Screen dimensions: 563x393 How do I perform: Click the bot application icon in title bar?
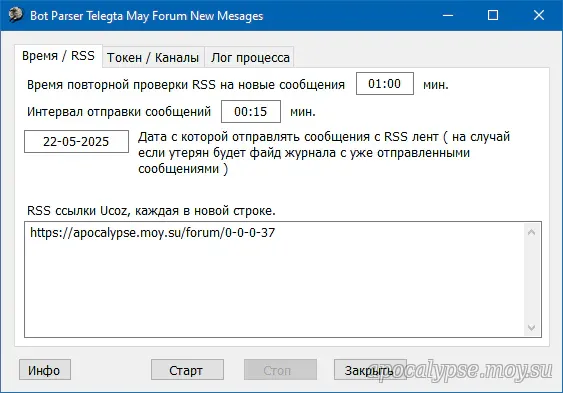click(15, 15)
